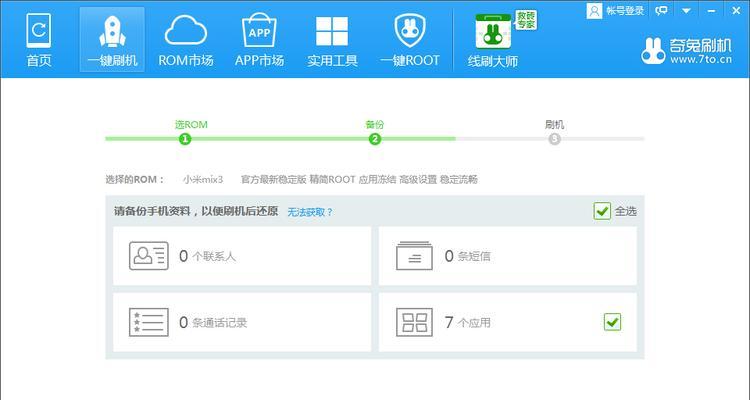The height and width of the screenshot is (400, 750).
Task: Click step 3 刷机 progress marker
Action: tap(554, 139)
